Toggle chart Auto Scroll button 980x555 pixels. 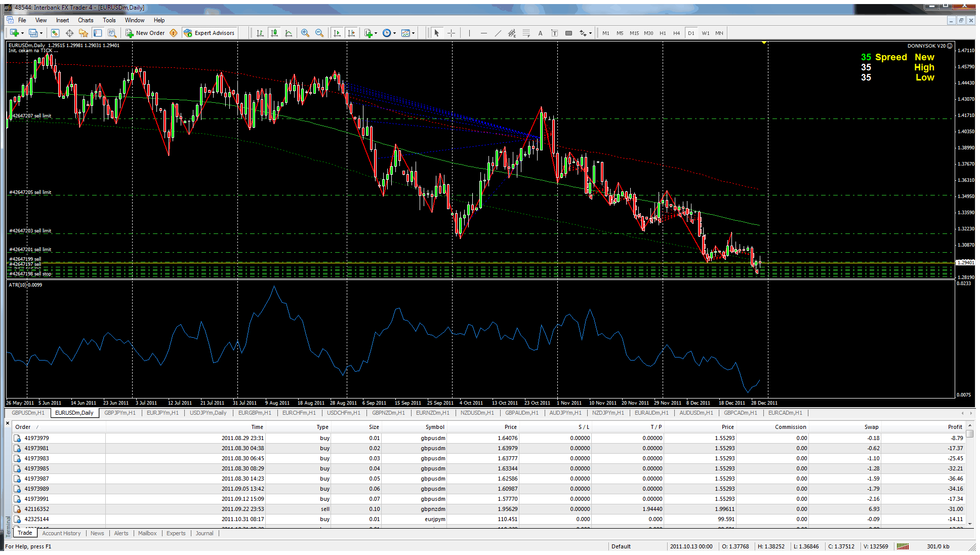pyautogui.click(x=337, y=33)
